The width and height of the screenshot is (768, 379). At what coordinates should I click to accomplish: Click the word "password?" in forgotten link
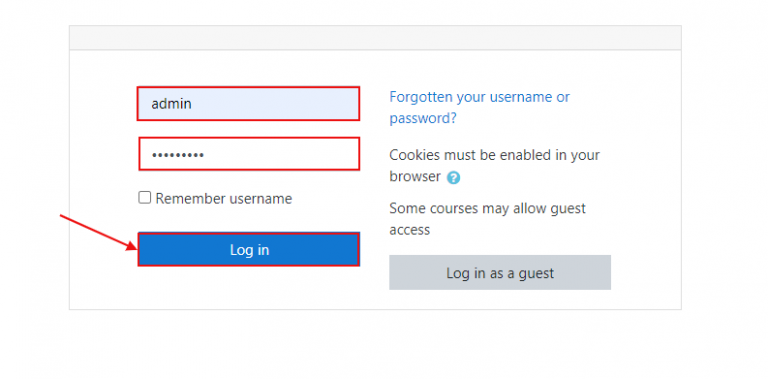423,118
